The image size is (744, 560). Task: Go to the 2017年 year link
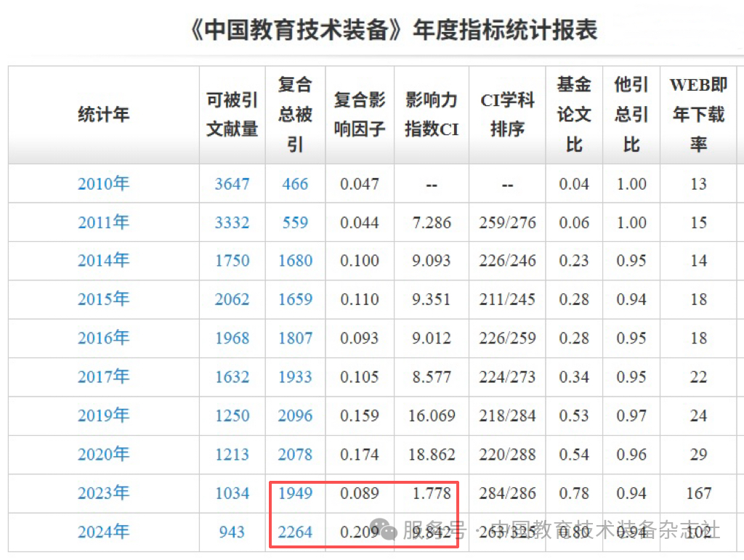(x=103, y=377)
